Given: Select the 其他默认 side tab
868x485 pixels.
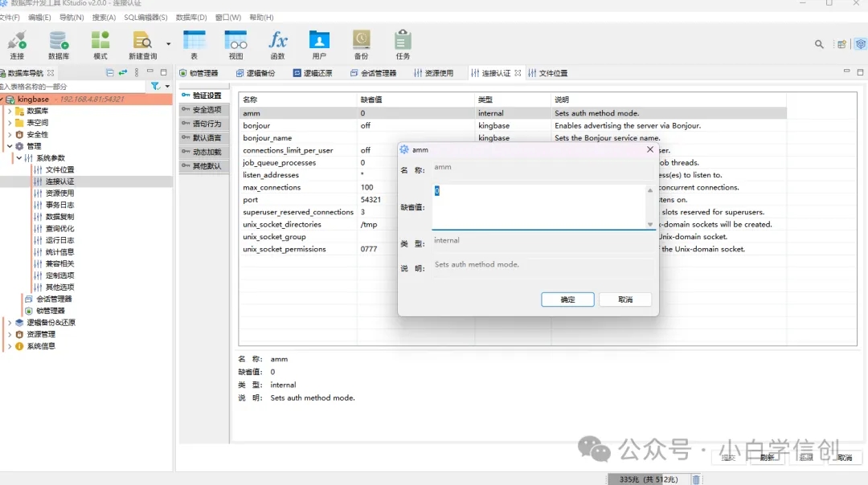Looking at the screenshot, I should click(203, 166).
